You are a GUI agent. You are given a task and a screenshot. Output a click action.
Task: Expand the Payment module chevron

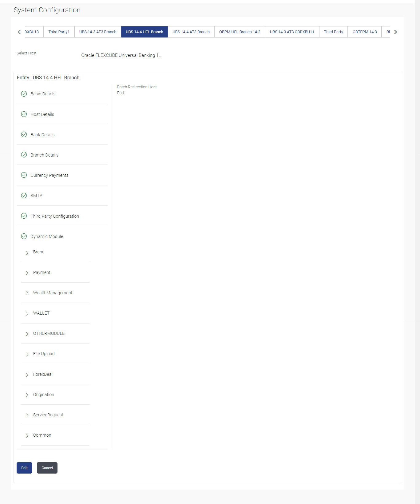coord(27,273)
